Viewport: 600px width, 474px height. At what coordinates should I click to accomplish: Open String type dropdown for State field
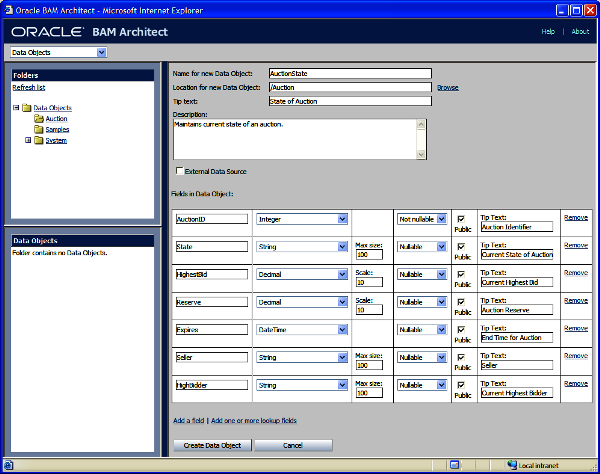coord(342,247)
